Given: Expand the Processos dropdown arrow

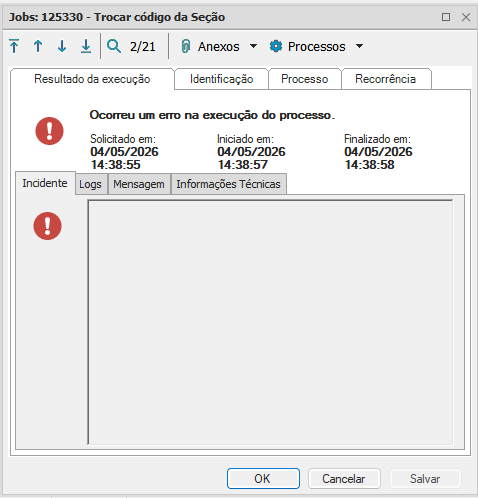Looking at the screenshot, I should click(359, 46).
